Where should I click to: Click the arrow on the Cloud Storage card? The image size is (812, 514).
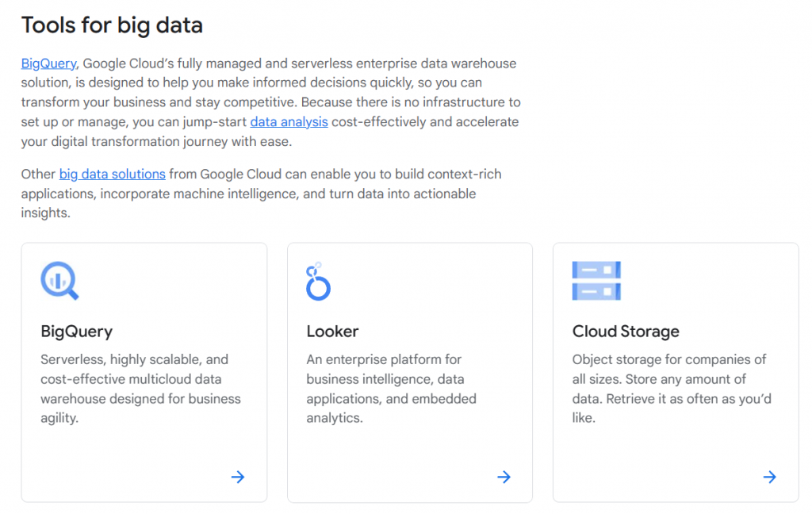pos(769,477)
